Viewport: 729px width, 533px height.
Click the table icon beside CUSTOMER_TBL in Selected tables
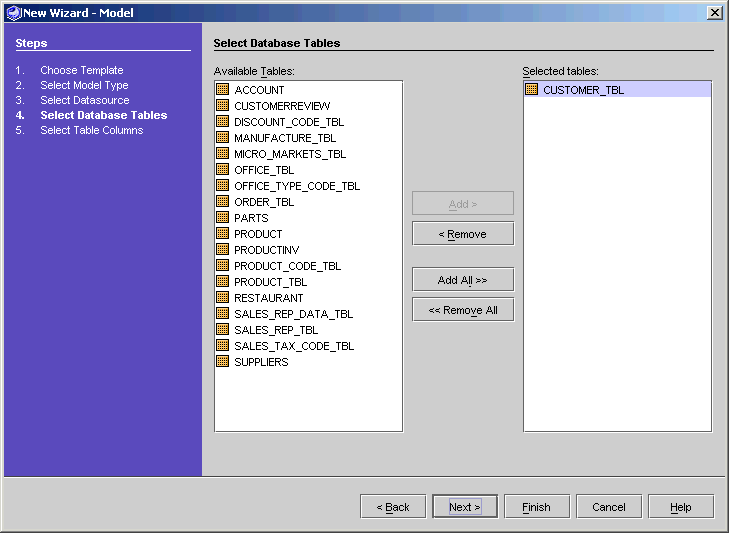click(x=531, y=89)
